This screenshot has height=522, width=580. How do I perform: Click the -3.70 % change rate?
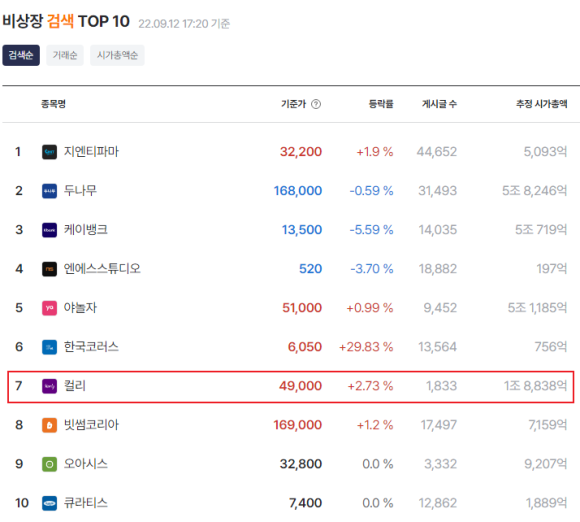click(372, 269)
